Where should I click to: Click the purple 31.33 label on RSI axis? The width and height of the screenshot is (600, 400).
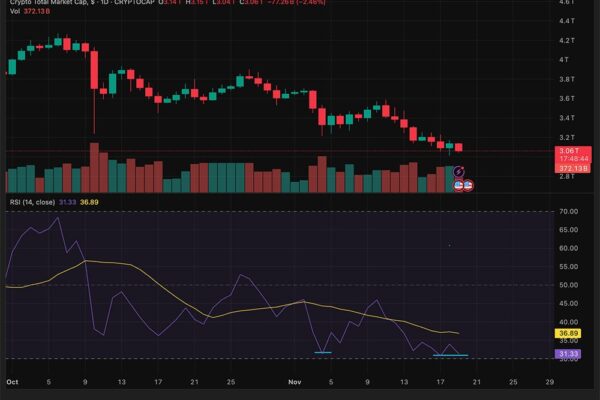[567, 353]
